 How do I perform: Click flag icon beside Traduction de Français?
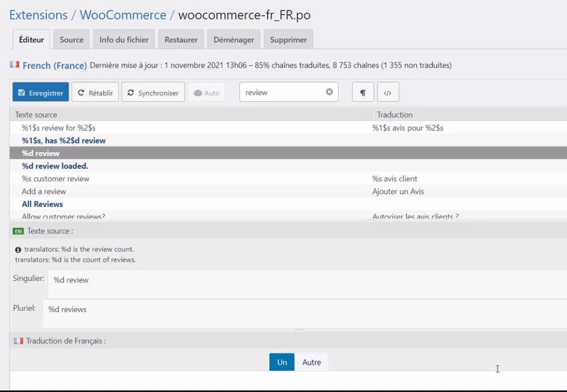tap(19, 340)
